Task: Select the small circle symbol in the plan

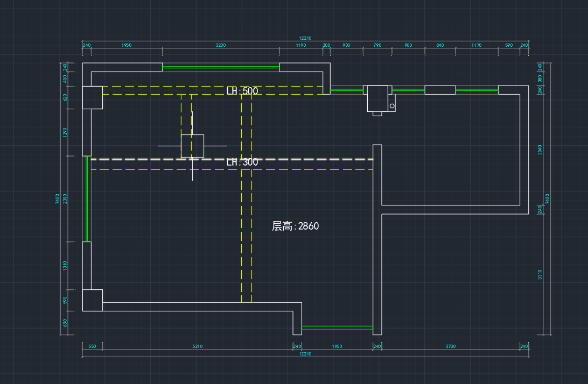Action: [392, 106]
